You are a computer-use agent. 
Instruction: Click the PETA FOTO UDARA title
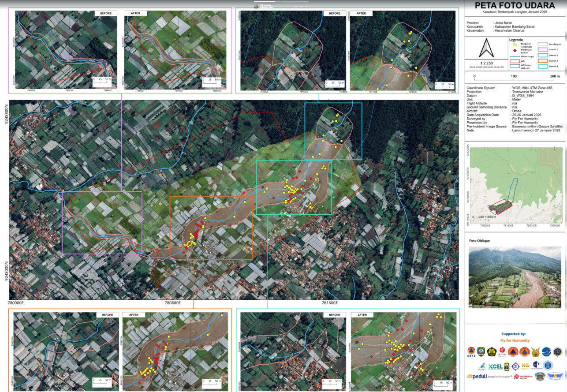click(x=515, y=6)
